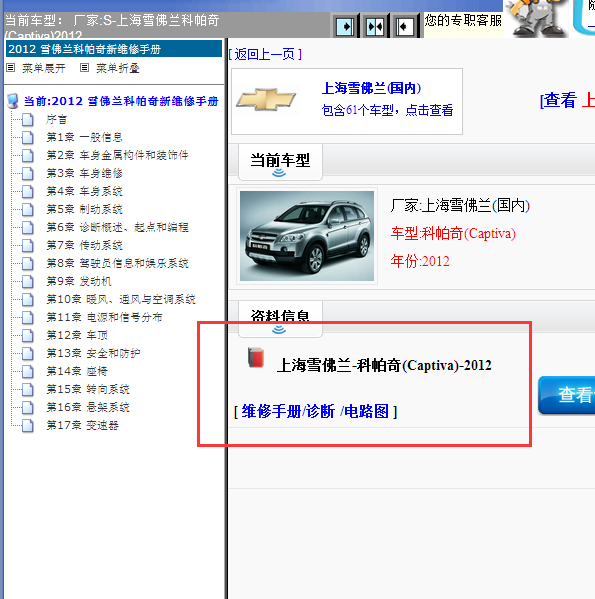Toggle the chevrons under 当前车型
This screenshot has width=595, height=599.
[279, 173]
